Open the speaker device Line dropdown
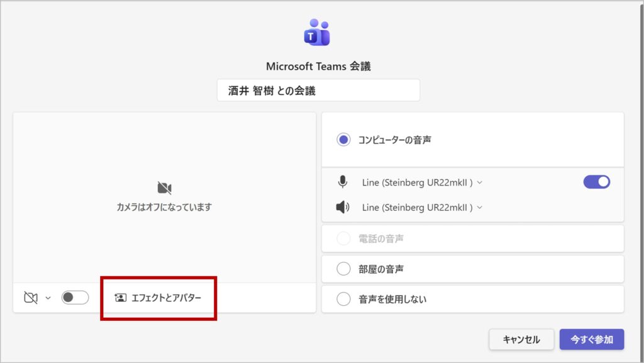Image resolution: width=644 pixels, height=363 pixels. (422, 208)
